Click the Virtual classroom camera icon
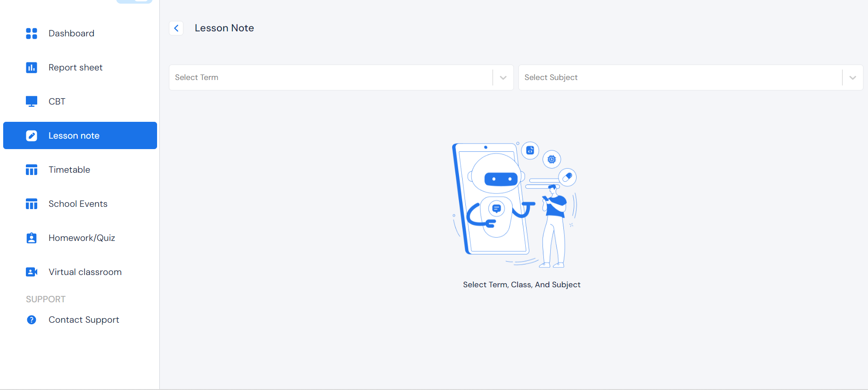The image size is (868, 390). 31,272
